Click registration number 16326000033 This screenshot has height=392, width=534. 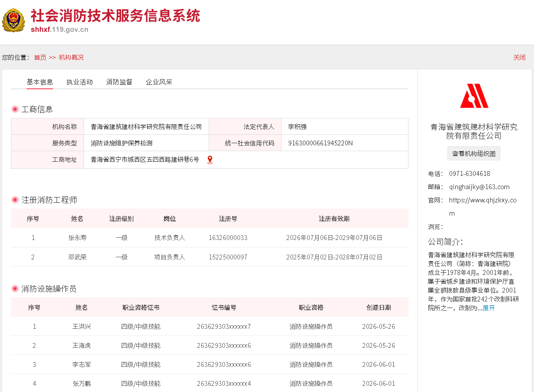pyautogui.click(x=228, y=238)
